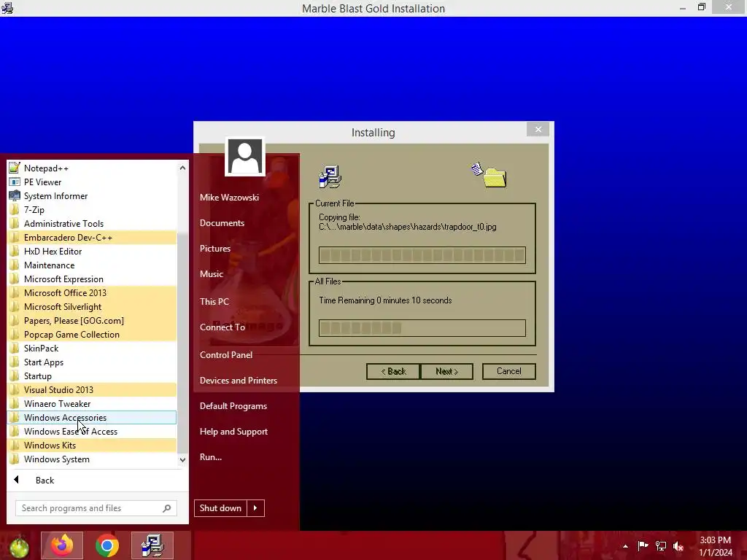
Task: Open Help and Support
Action: pyautogui.click(x=233, y=432)
